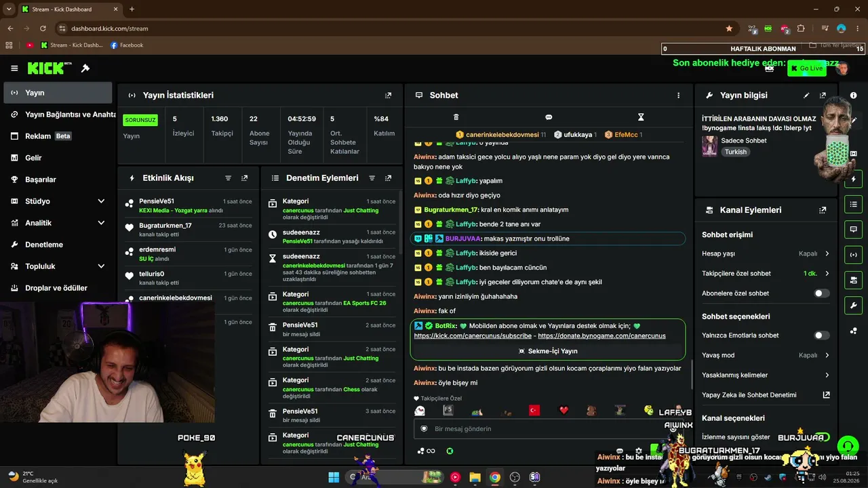This screenshot has height=488, width=868.
Task: Insert the Turkish flag emote
Action: pyautogui.click(x=534, y=411)
